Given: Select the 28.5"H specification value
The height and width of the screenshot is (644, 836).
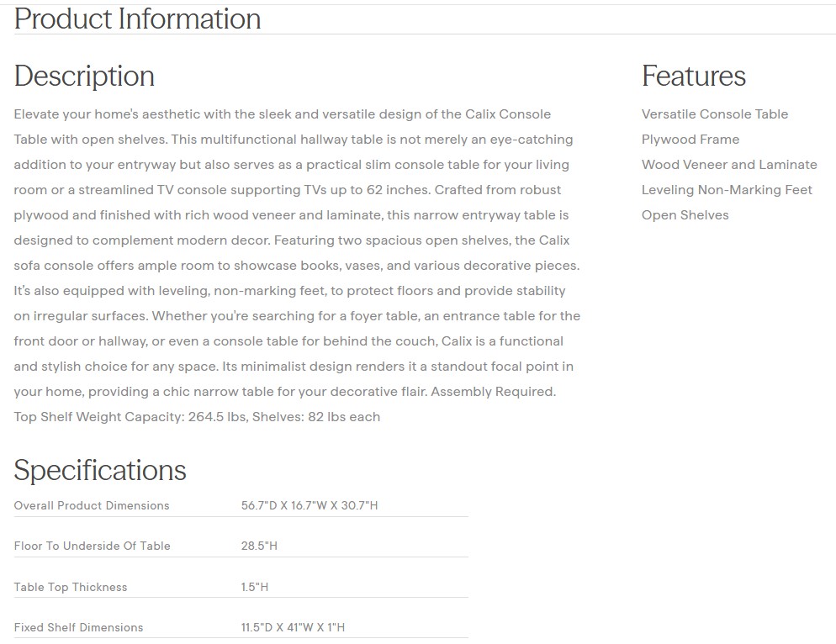Looking at the screenshot, I should pos(259,546).
